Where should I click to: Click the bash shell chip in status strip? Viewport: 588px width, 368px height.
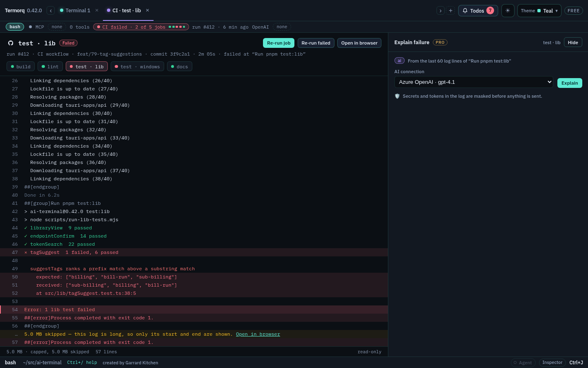pyautogui.click(x=15, y=27)
